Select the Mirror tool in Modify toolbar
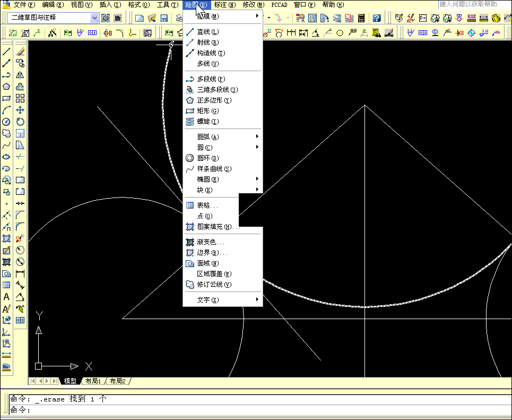 (20, 75)
